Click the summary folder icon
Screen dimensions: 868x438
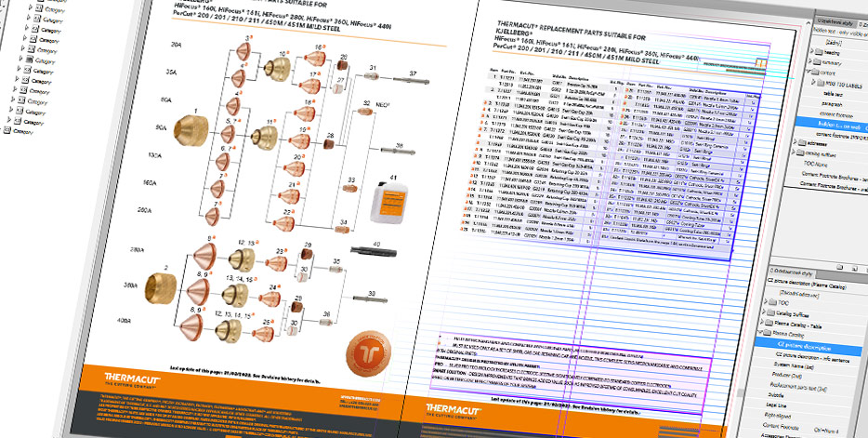[x=817, y=61]
